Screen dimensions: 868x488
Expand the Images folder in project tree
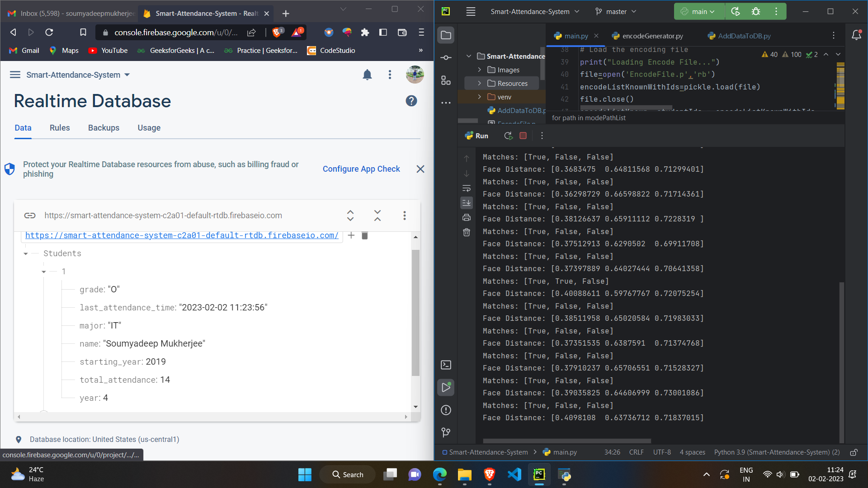(479, 70)
